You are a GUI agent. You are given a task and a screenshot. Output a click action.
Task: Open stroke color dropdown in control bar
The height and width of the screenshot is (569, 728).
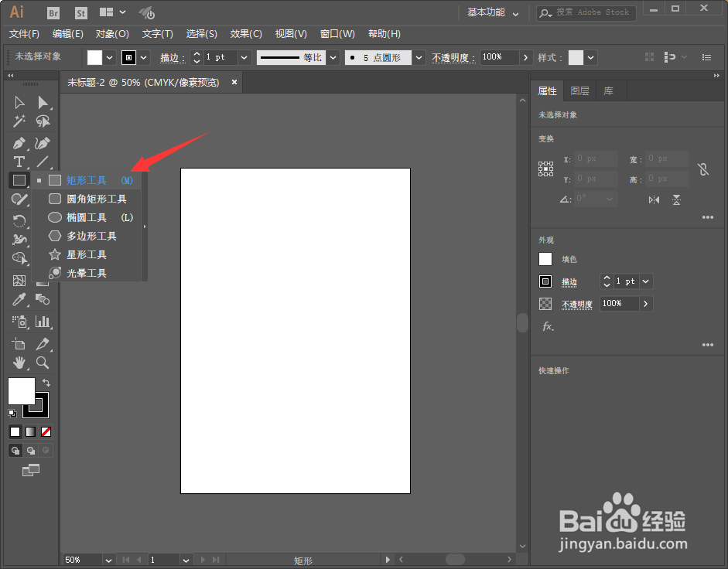pyautogui.click(x=143, y=57)
